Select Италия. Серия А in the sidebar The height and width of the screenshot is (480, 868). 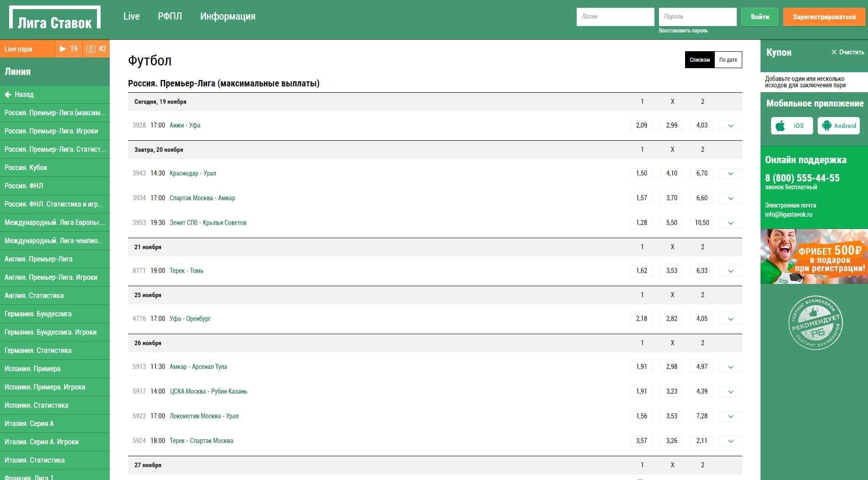(55, 424)
